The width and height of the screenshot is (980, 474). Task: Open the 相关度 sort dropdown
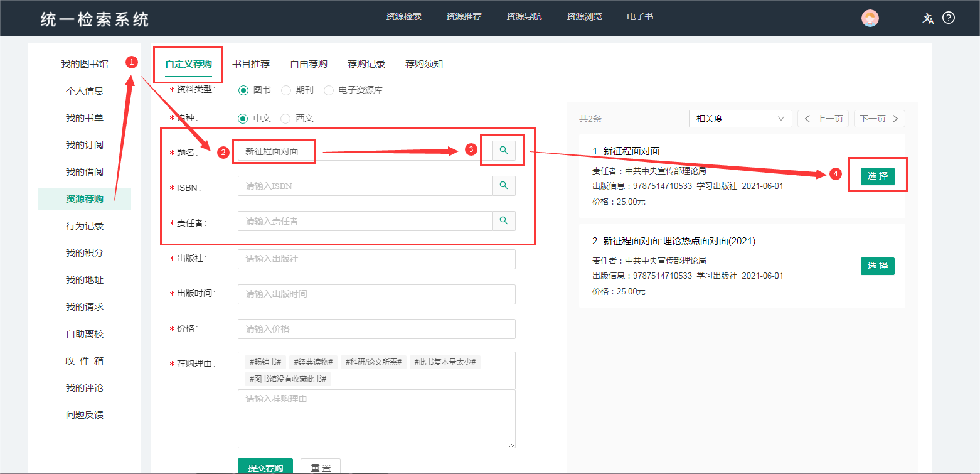(x=740, y=118)
